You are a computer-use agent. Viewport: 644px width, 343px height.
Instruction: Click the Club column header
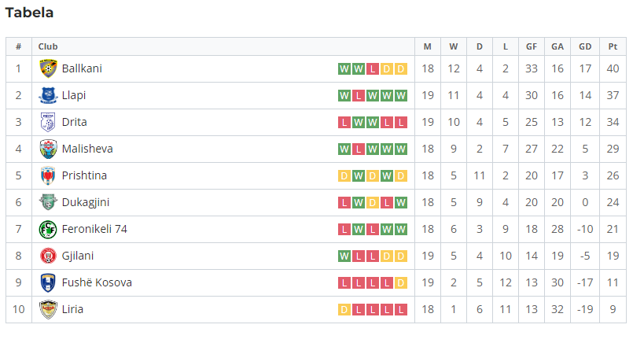click(48, 46)
